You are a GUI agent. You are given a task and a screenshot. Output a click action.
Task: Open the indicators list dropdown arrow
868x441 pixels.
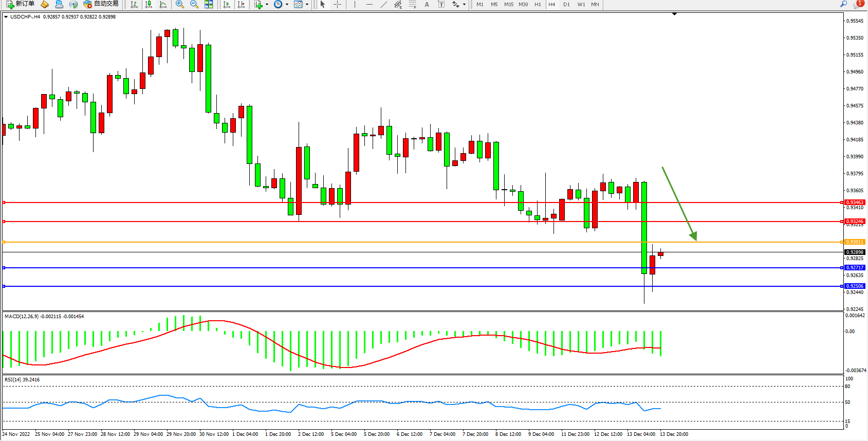[267, 5]
